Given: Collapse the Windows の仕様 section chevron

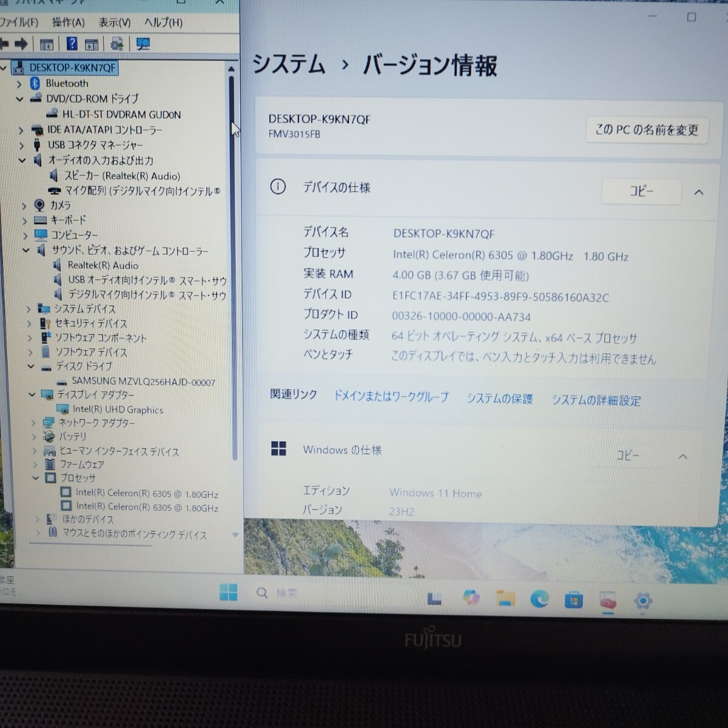Looking at the screenshot, I should coord(682,456).
